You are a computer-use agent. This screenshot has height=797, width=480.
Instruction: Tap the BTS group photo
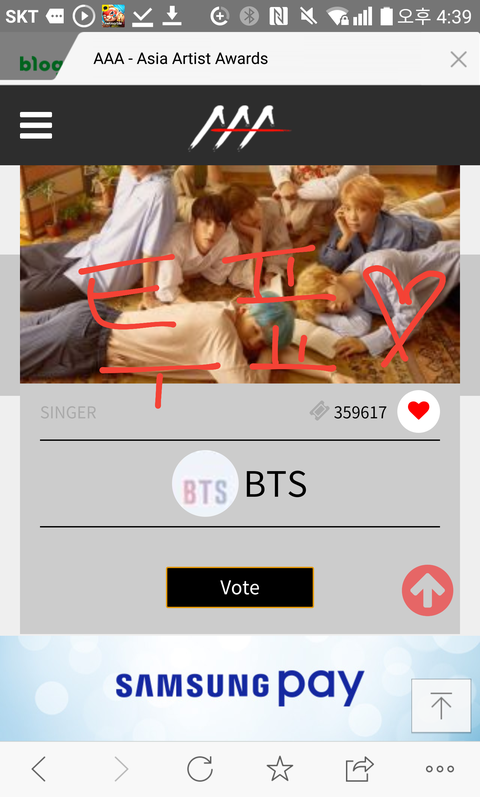point(240,274)
